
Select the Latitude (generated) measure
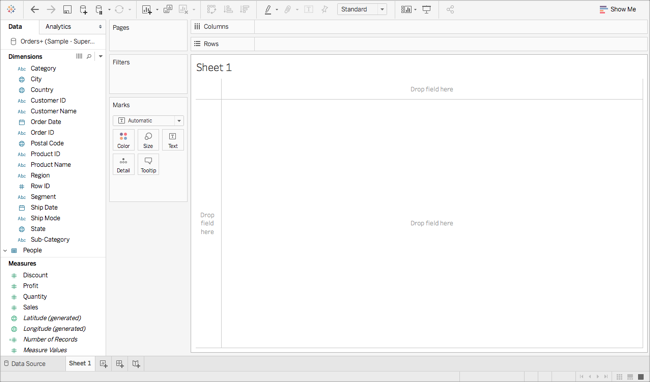coord(52,318)
